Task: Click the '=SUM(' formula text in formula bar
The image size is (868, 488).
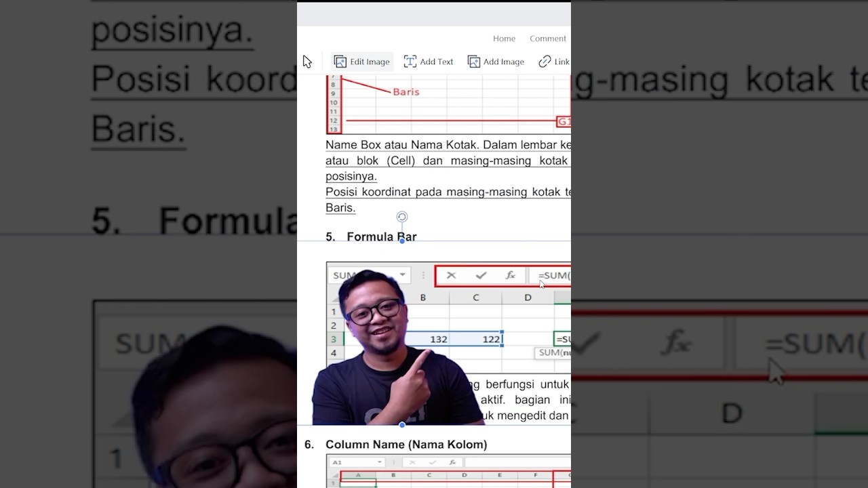Action: [554, 276]
